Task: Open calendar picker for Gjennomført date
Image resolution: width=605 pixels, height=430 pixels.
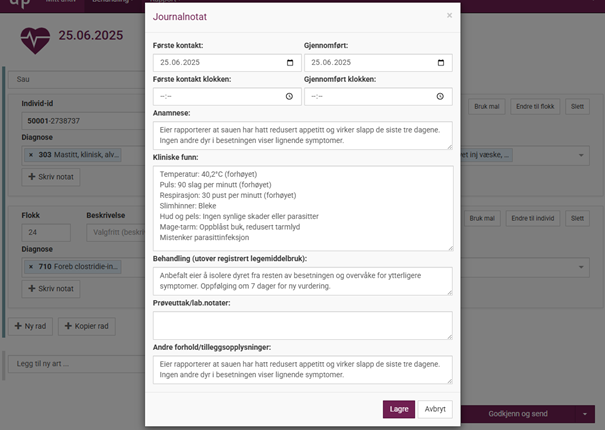Action: coord(441,62)
